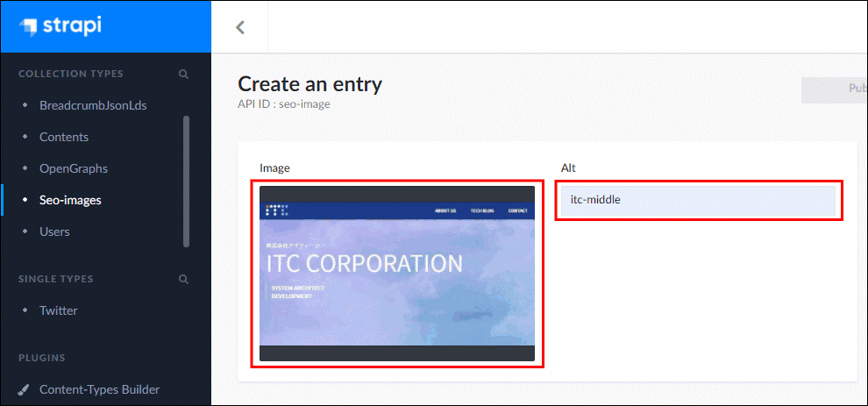The width and height of the screenshot is (868, 406).
Task: Click the sidebar scrollbar
Action: tap(186, 182)
